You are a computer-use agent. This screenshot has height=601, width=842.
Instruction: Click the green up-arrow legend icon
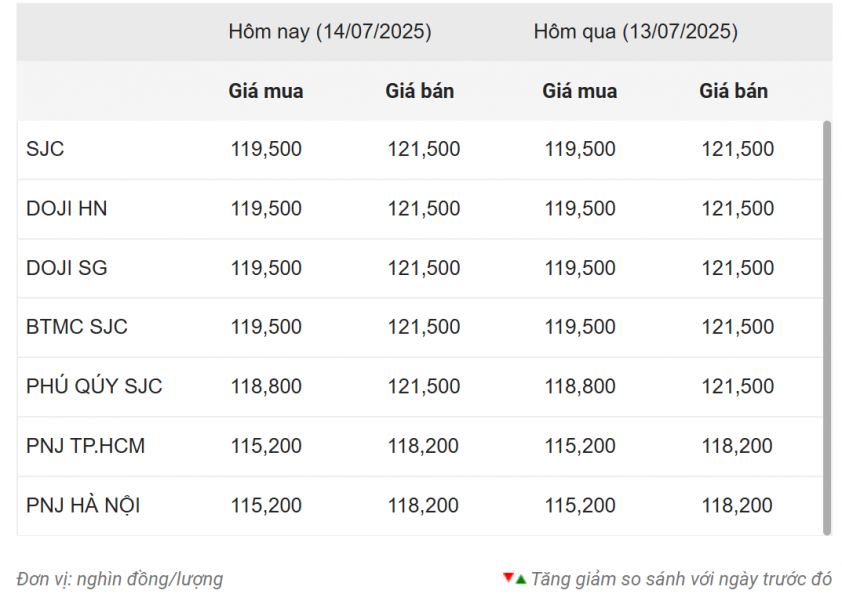point(520,580)
